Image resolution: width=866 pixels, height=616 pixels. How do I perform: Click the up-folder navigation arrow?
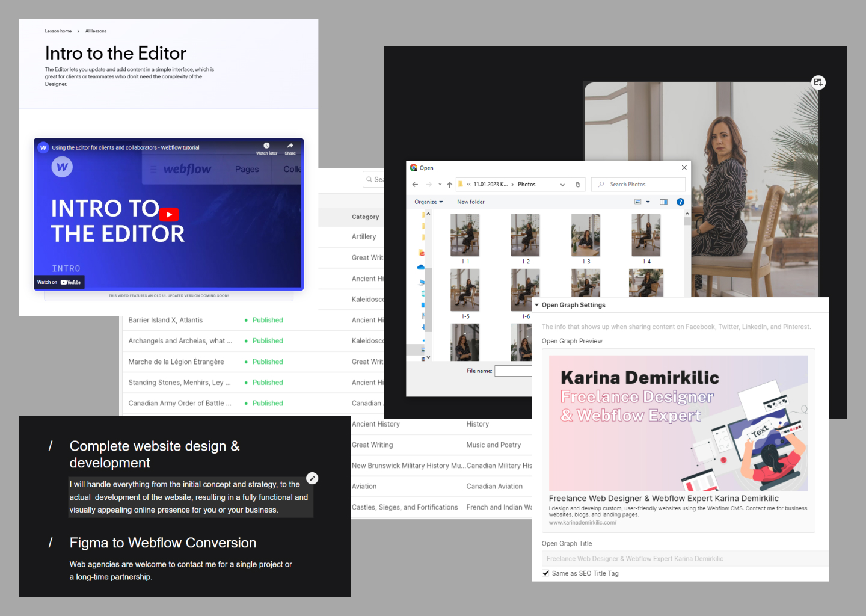click(449, 184)
